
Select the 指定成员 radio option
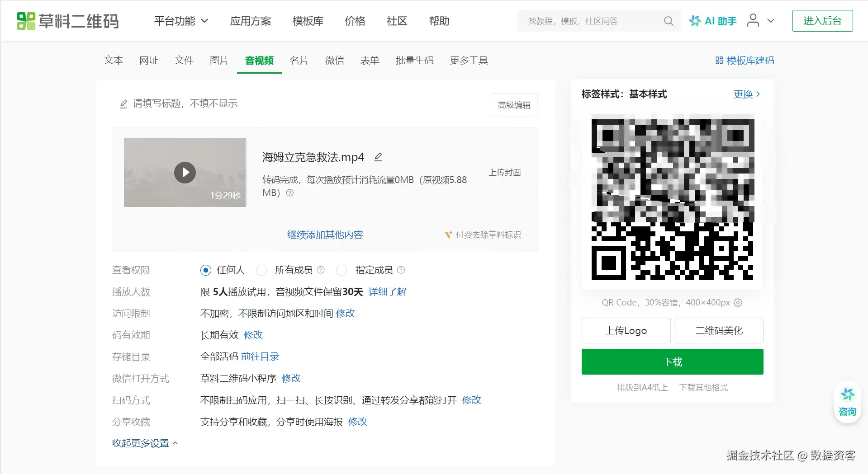[x=342, y=270]
